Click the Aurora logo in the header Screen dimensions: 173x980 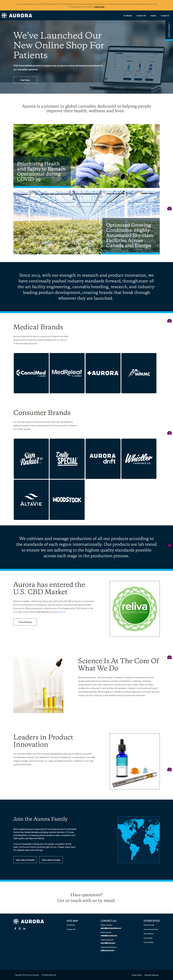17,16
